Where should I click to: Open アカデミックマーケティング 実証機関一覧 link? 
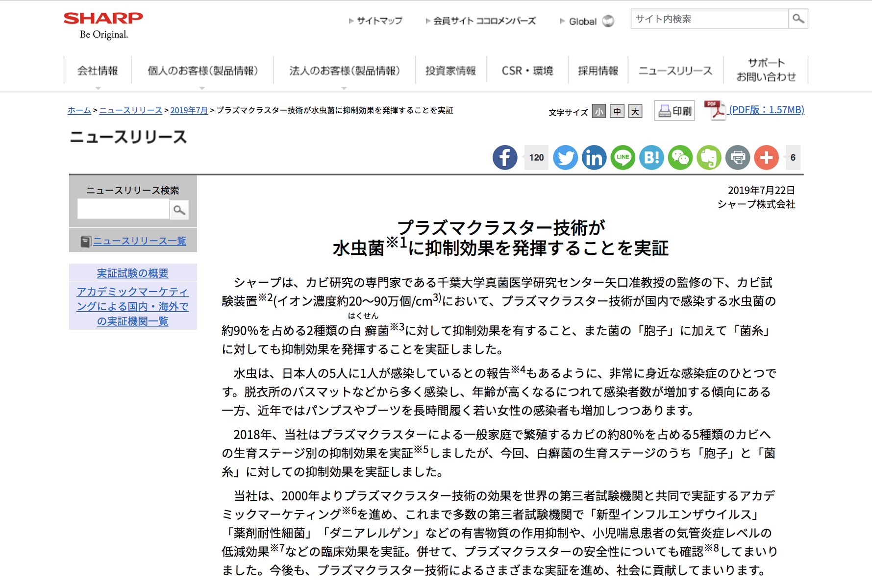click(x=132, y=306)
